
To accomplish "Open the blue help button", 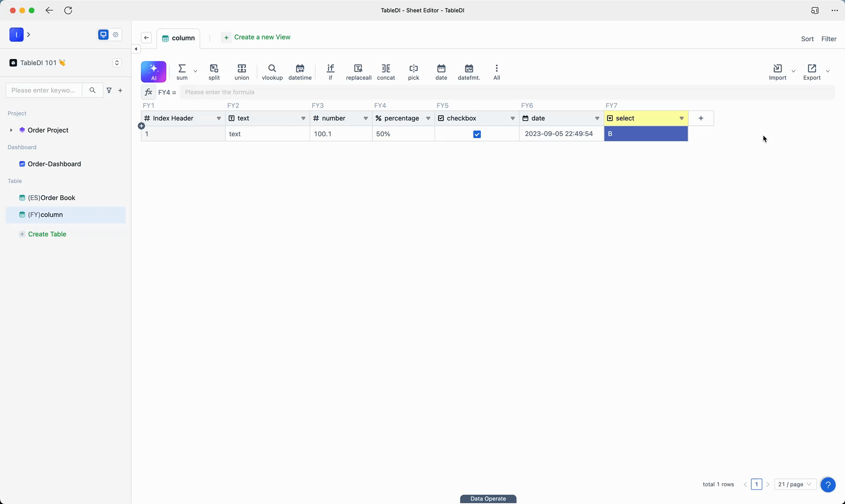I will click(828, 484).
